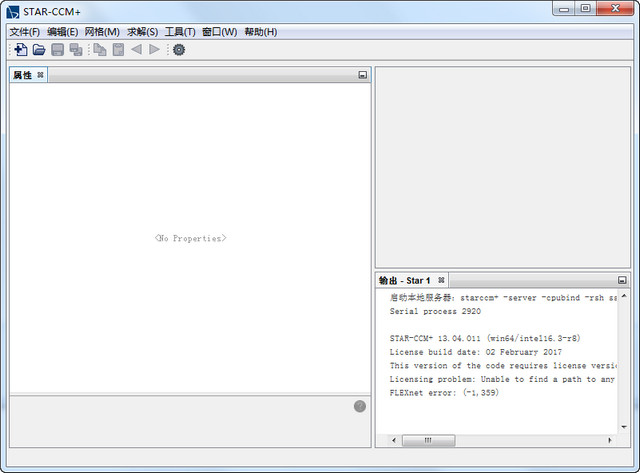640x473 pixels.
Task: Click the back arrow toolbar icon
Action: coord(136,50)
